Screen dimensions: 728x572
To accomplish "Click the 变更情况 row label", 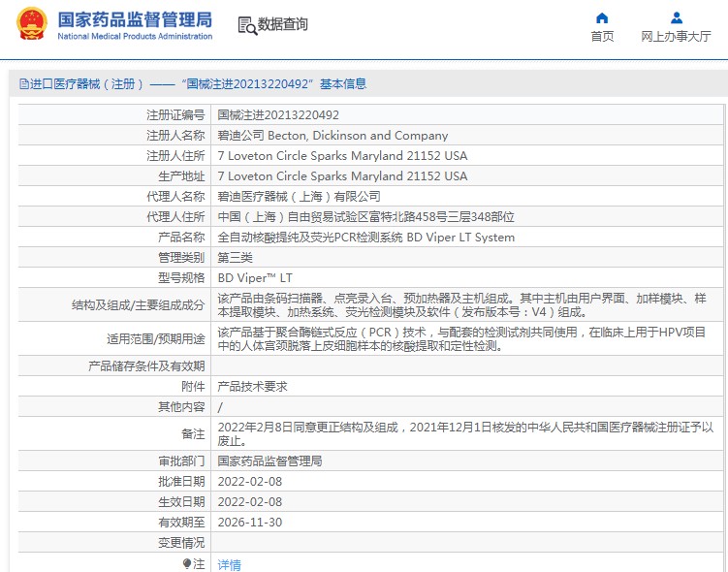I will [181, 543].
